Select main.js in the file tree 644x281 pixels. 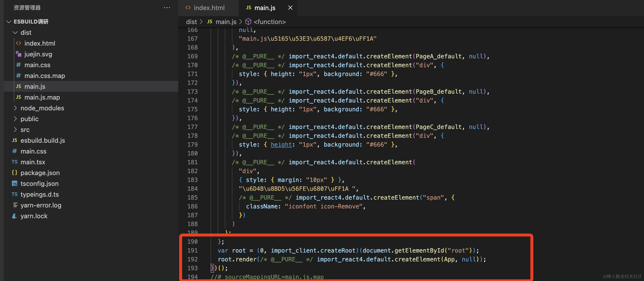click(35, 86)
